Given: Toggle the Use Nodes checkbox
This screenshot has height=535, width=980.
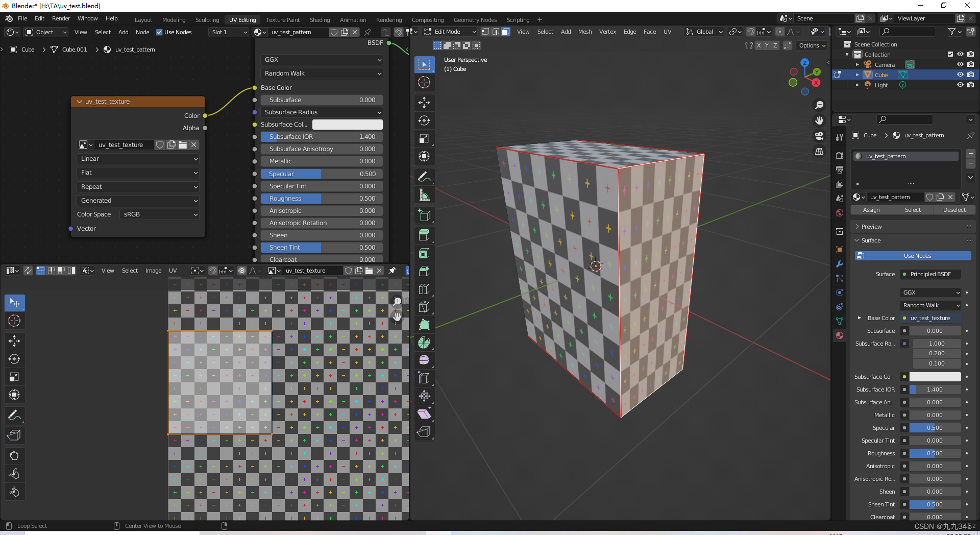Looking at the screenshot, I should [x=159, y=32].
